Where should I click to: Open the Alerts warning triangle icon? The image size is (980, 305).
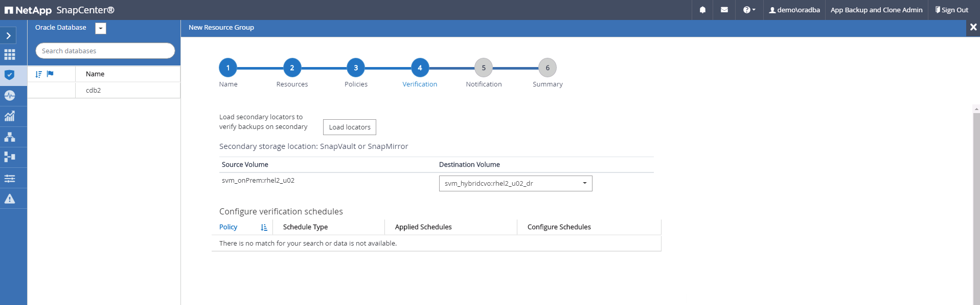point(10,199)
